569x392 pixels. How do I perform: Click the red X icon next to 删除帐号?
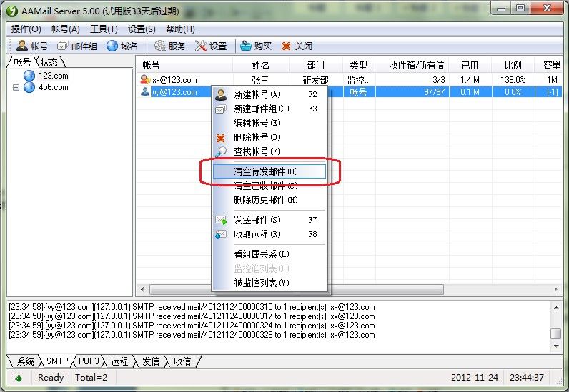click(220, 138)
